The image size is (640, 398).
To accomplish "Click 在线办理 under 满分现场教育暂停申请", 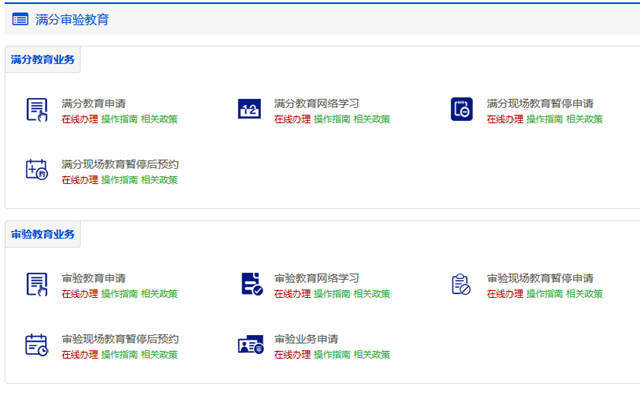I will [505, 119].
